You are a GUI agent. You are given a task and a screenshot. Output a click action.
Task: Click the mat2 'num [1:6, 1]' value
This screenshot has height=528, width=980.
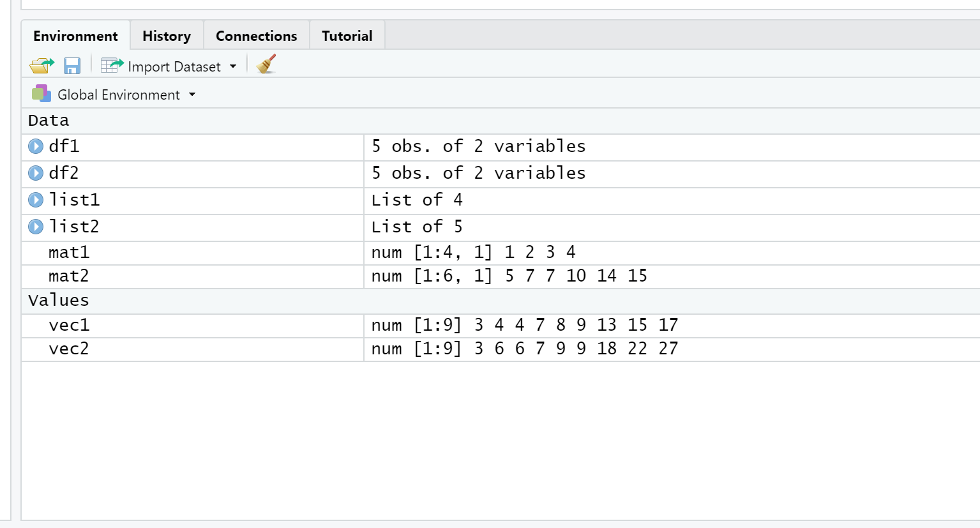(x=509, y=276)
